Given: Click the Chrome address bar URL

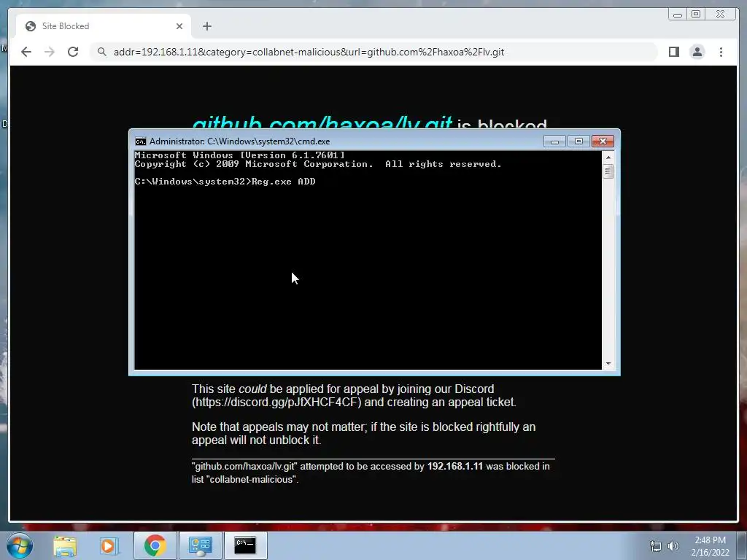Looking at the screenshot, I should (x=309, y=52).
